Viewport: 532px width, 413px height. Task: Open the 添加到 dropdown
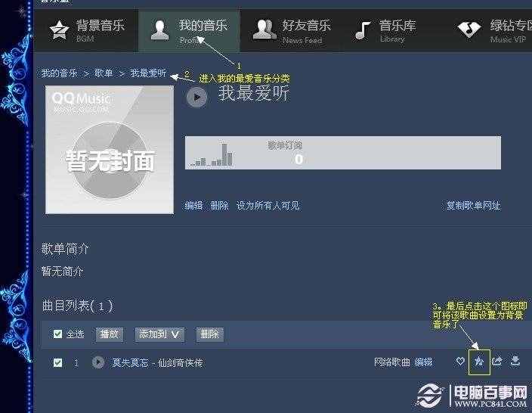(159, 334)
